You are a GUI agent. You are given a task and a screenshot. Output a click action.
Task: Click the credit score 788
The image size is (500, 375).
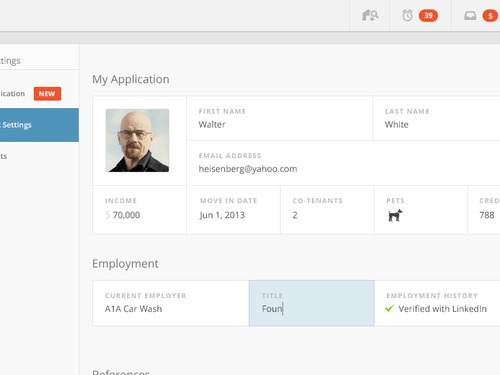487,215
